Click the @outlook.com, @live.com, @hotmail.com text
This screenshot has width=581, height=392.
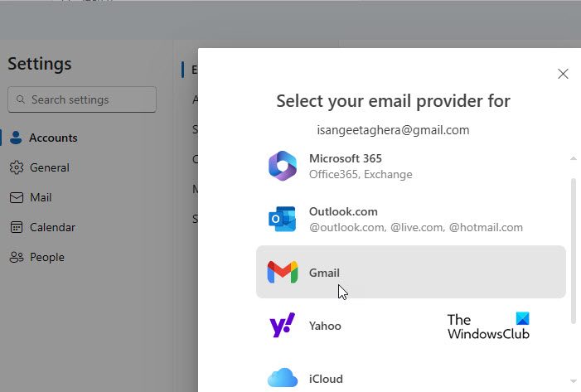416,227
